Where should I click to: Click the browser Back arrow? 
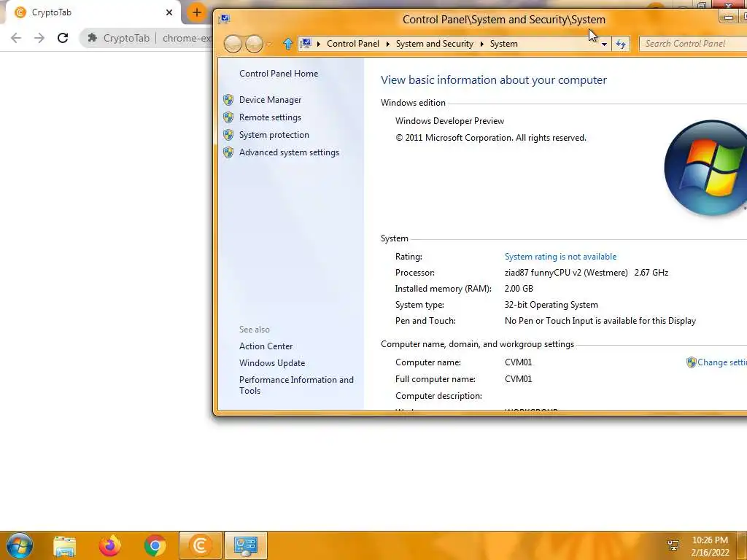[16, 38]
